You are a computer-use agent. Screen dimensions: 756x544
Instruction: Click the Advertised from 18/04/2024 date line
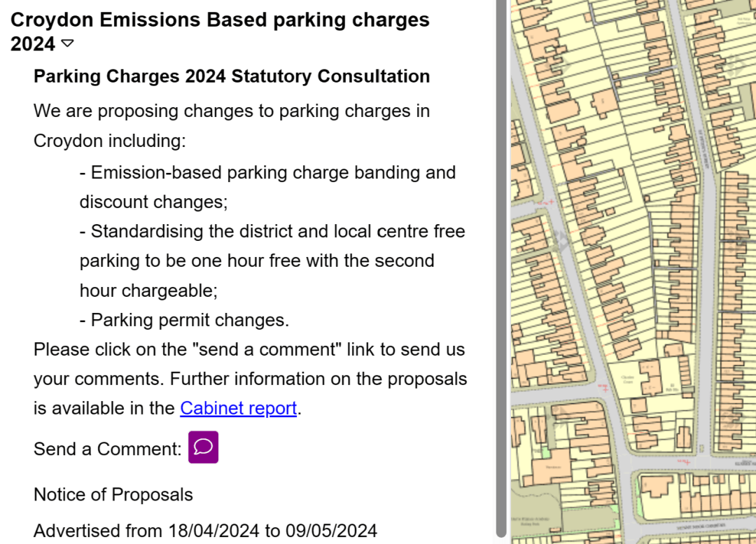coord(205,531)
